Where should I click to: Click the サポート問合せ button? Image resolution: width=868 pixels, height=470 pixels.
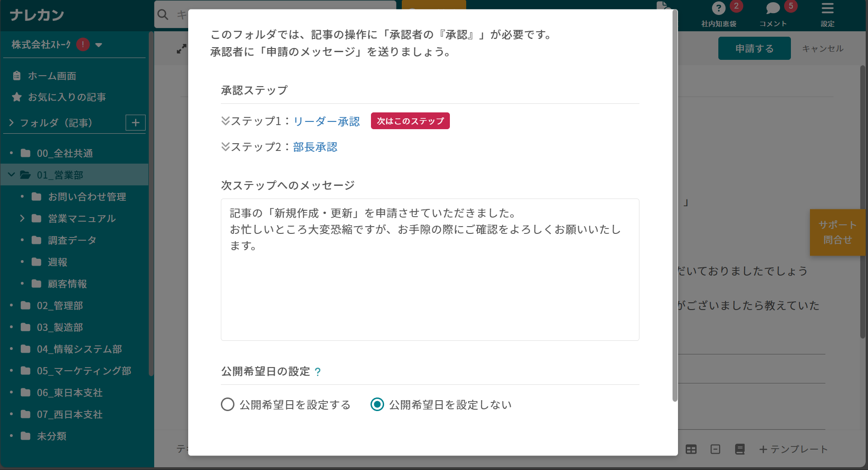coord(837,232)
